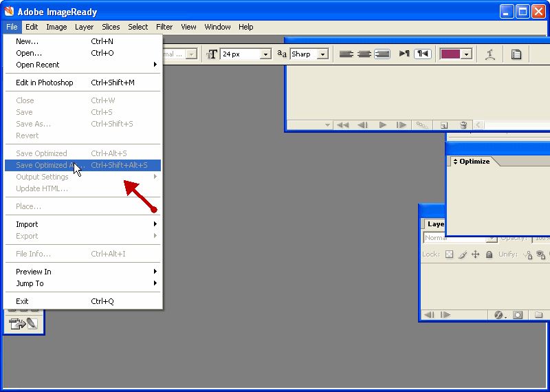Viewport: 550px width, 392px height.
Task: Play the animation
Action: [383, 125]
